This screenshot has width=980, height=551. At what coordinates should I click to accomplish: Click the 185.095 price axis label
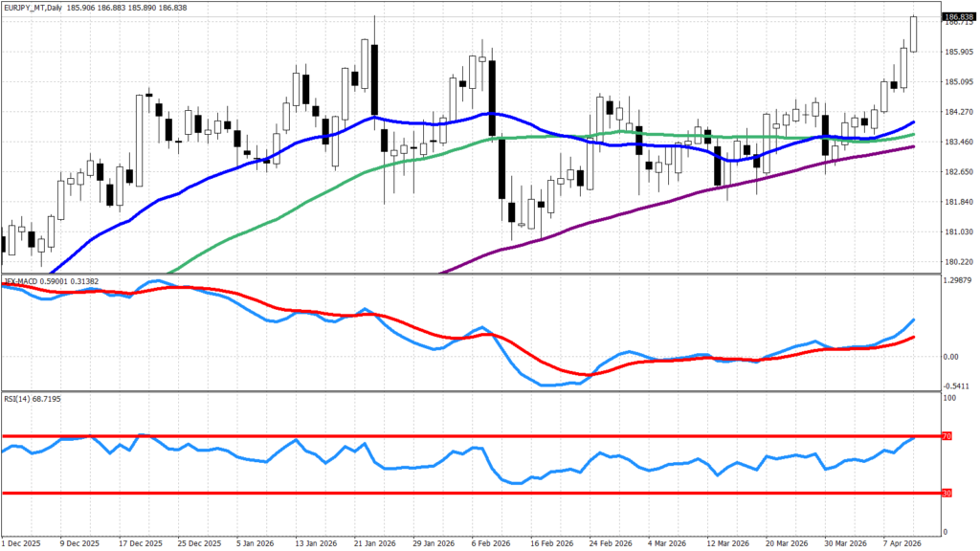click(x=957, y=81)
